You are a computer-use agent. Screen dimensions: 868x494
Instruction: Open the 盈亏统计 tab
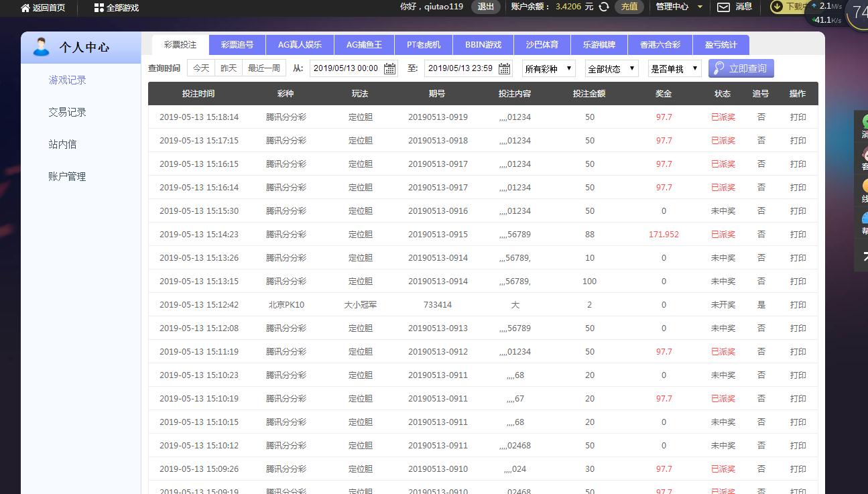point(721,45)
